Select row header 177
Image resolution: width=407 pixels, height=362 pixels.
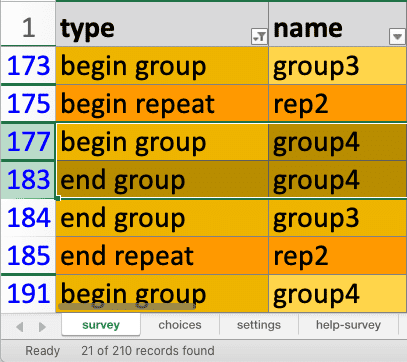28,142
